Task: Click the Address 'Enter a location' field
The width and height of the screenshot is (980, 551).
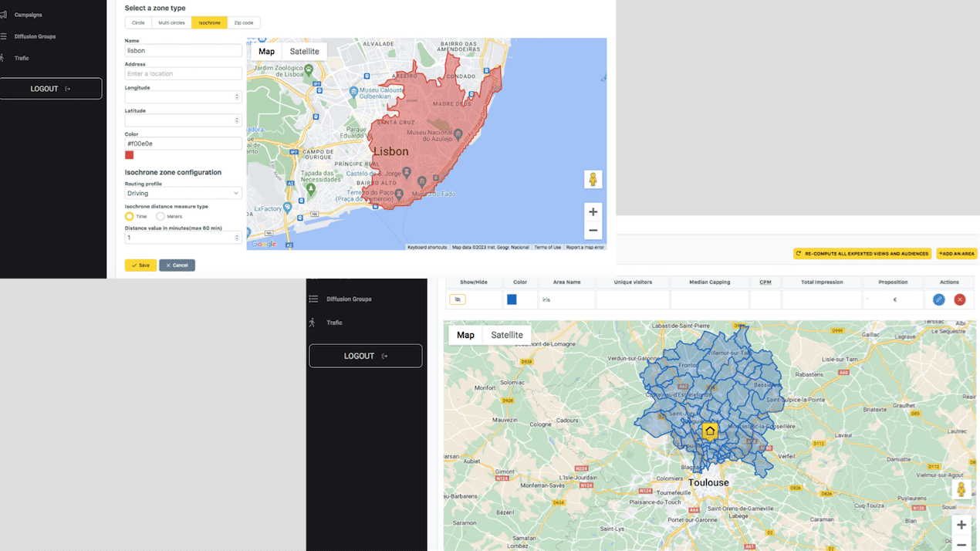Action: point(184,73)
